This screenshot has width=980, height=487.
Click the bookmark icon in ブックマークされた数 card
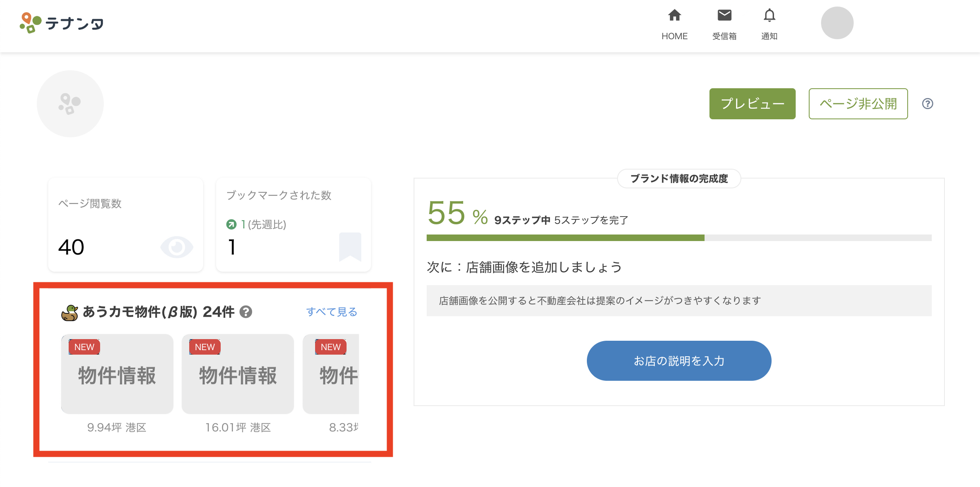pyautogui.click(x=350, y=246)
